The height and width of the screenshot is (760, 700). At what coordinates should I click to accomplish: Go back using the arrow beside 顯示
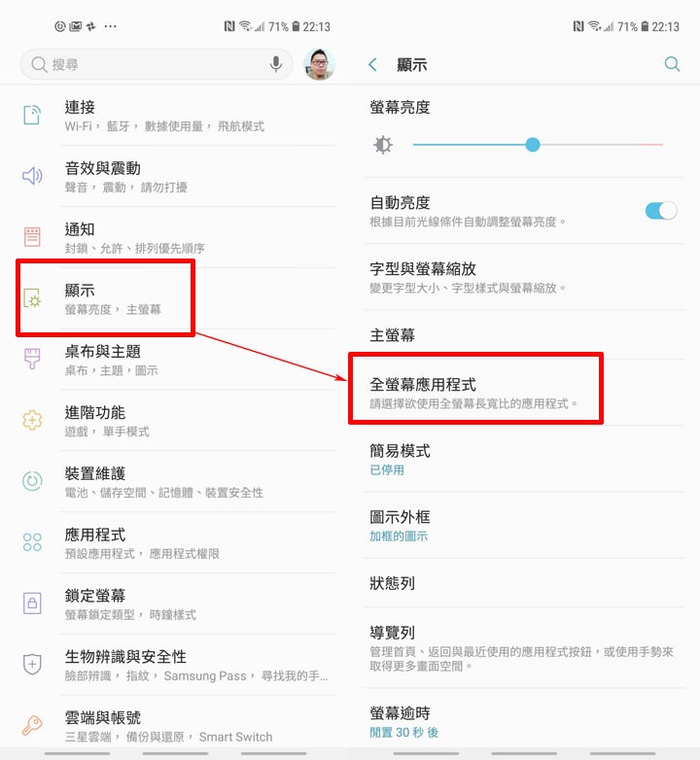pos(372,64)
